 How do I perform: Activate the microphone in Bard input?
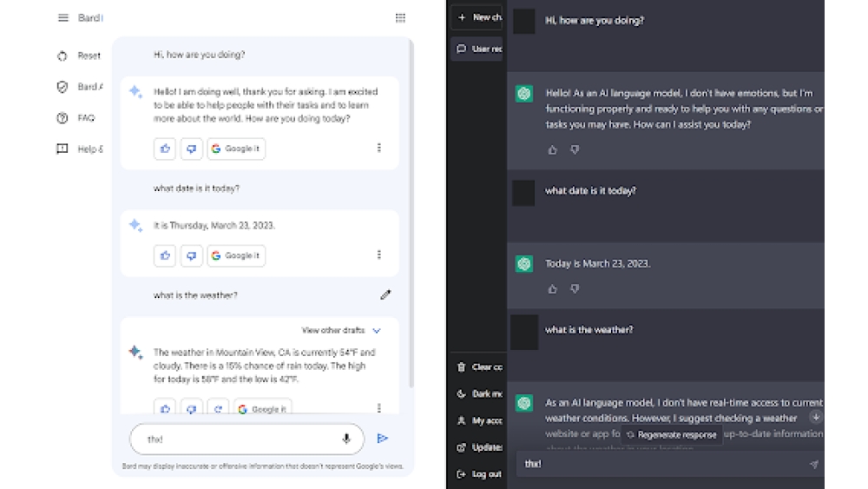(x=346, y=439)
